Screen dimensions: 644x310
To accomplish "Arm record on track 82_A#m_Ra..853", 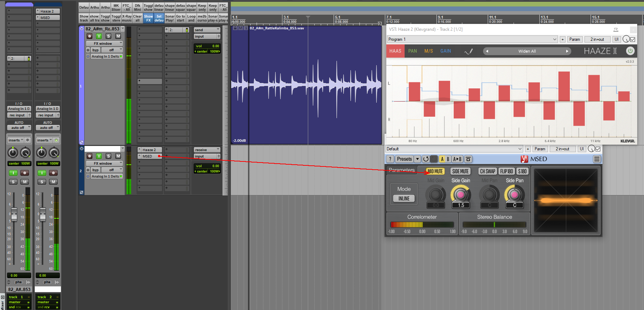I will click(x=90, y=36).
